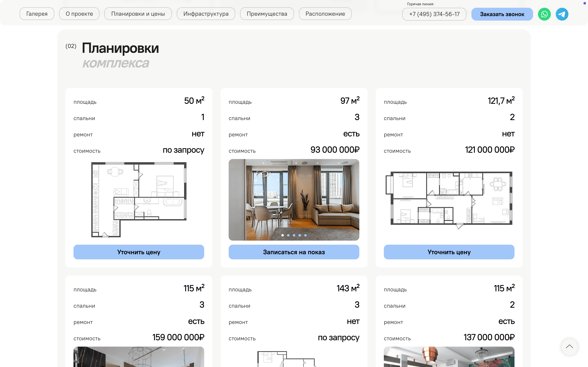Open WhatsApp chat via green icon
The image size is (588, 367).
coord(544,14)
